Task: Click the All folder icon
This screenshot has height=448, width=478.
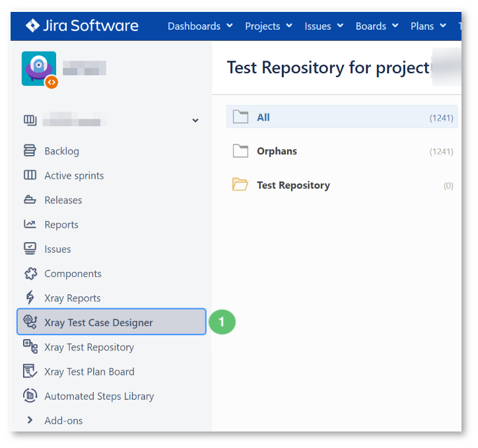Action: [240, 117]
